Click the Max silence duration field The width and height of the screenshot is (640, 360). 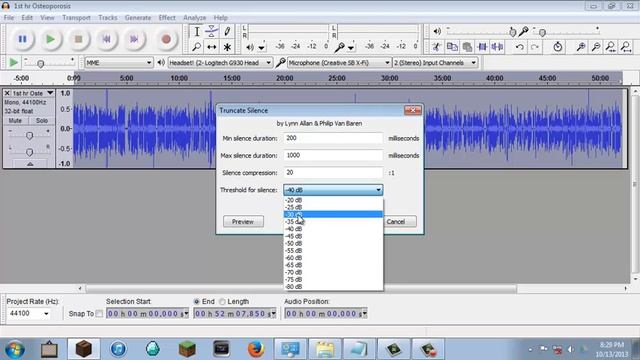(x=333, y=155)
